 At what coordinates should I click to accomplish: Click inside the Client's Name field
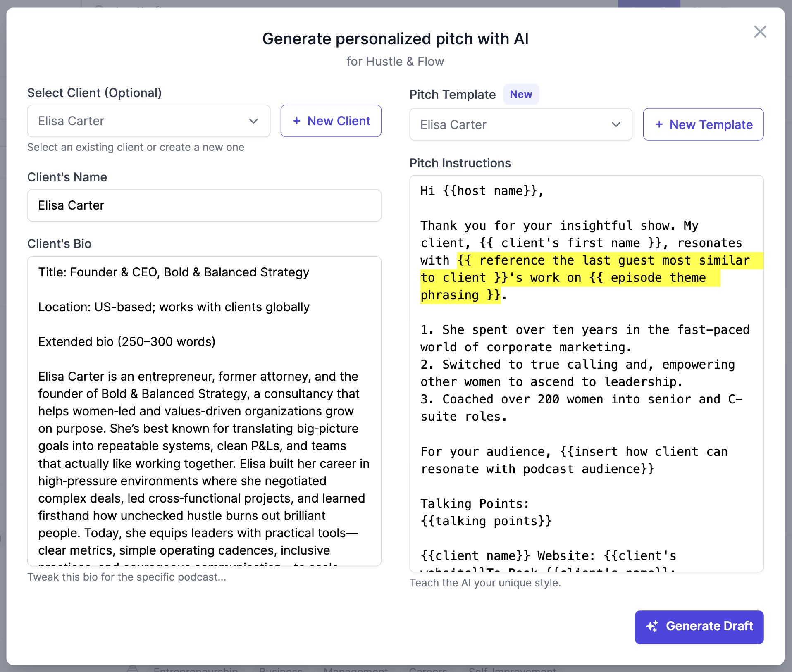(204, 205)
